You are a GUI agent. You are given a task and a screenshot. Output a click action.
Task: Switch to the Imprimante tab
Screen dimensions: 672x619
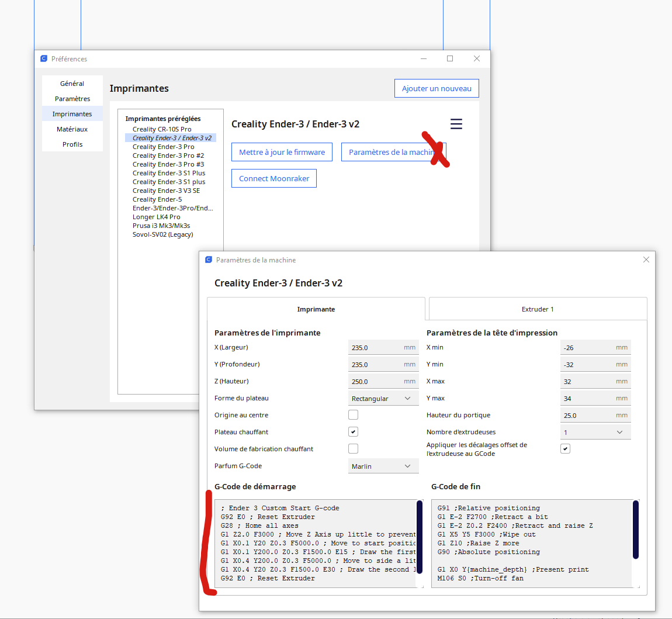316,309
